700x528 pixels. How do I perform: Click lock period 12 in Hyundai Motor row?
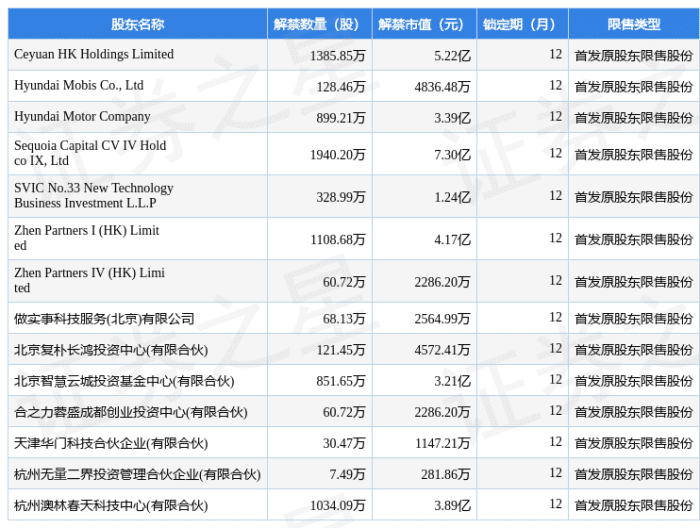[555, 116]
